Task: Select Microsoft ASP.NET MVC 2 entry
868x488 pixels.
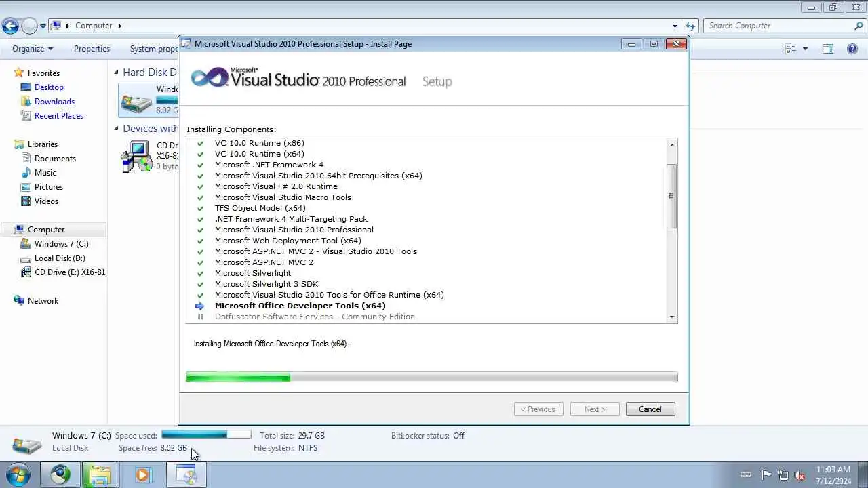Action: 264,262
